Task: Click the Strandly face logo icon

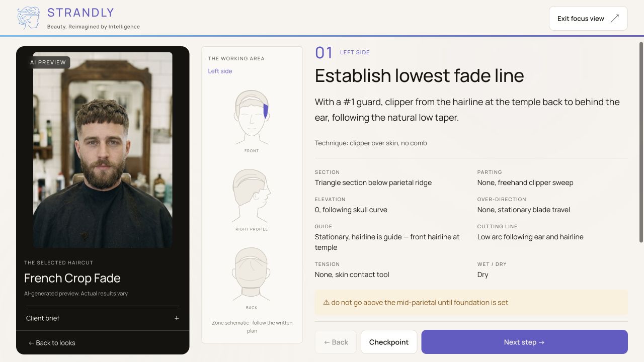Action: coord(28,18)
